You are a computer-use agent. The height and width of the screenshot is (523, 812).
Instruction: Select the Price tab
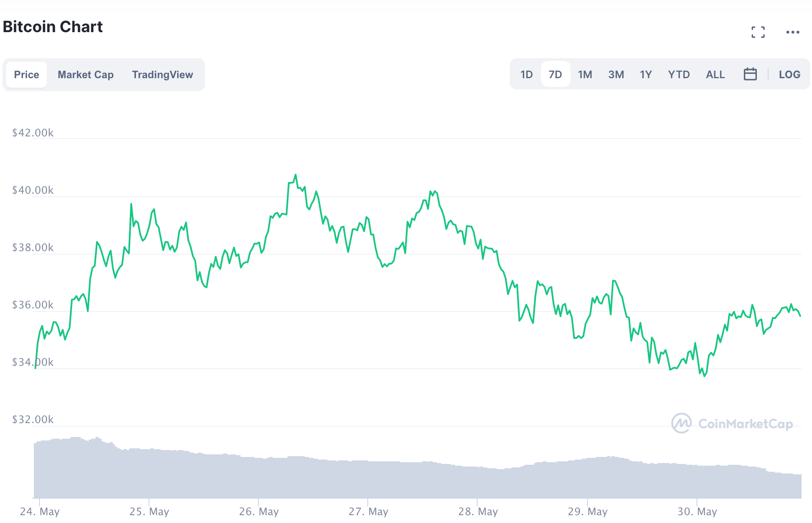click(x=26, y=74)
